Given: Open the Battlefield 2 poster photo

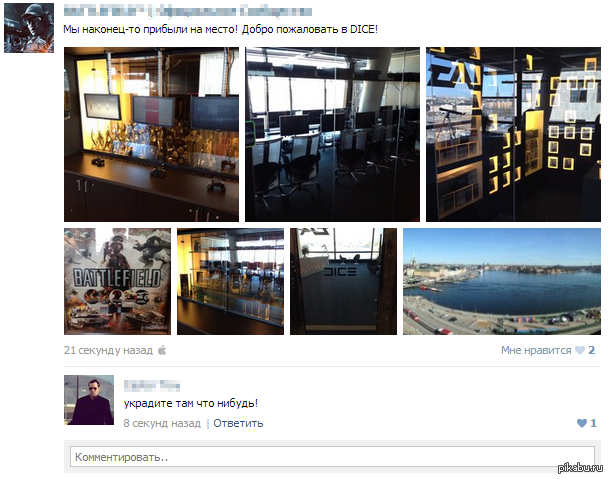Looking at the screenshot, I should tap(117, 281).
